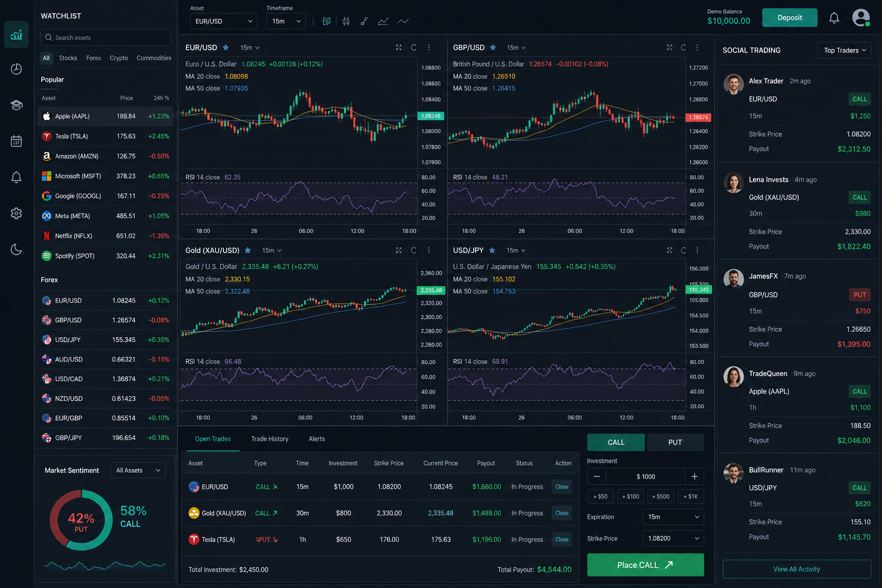Click the Deposit button
882x588 pixels.
[x=790, y=18]
